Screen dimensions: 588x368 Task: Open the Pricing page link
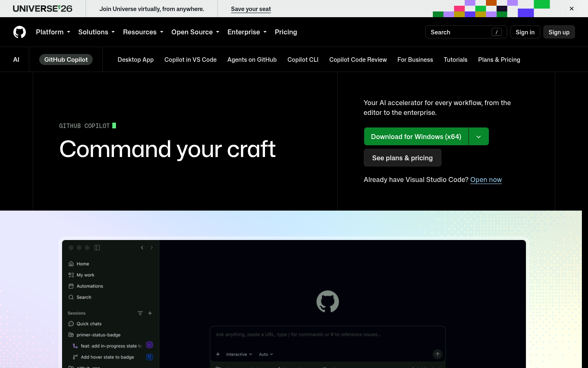tap(286, 32)
